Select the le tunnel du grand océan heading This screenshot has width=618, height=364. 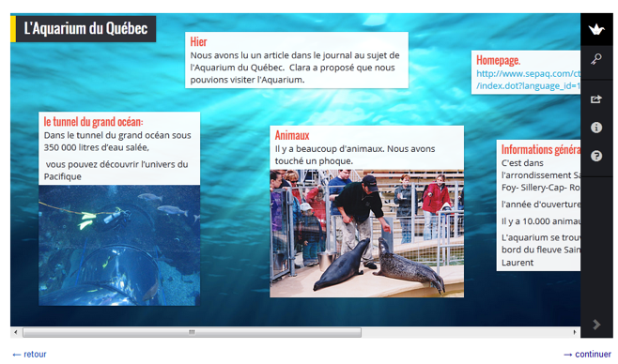point(93,122)
